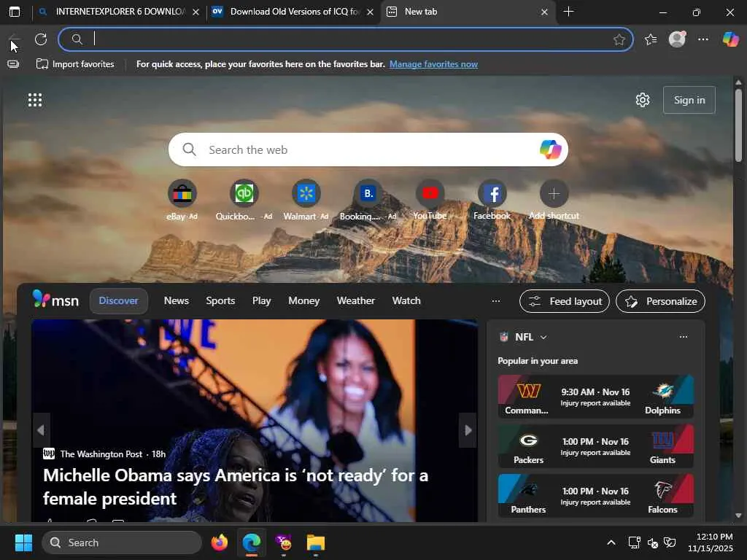The width and height of the screenshot is (747, 560).
Task: Show more msn feed categories
Action: tap(496, 301)
